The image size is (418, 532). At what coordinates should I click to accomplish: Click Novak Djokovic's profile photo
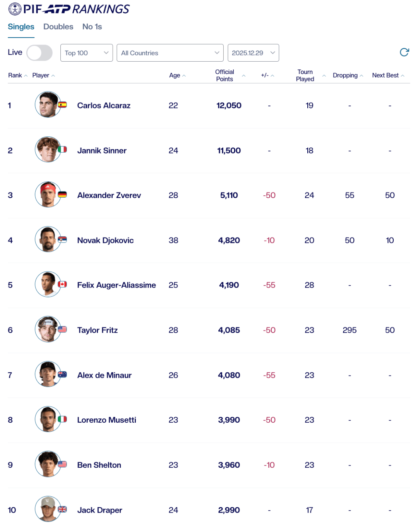point(48,239)
